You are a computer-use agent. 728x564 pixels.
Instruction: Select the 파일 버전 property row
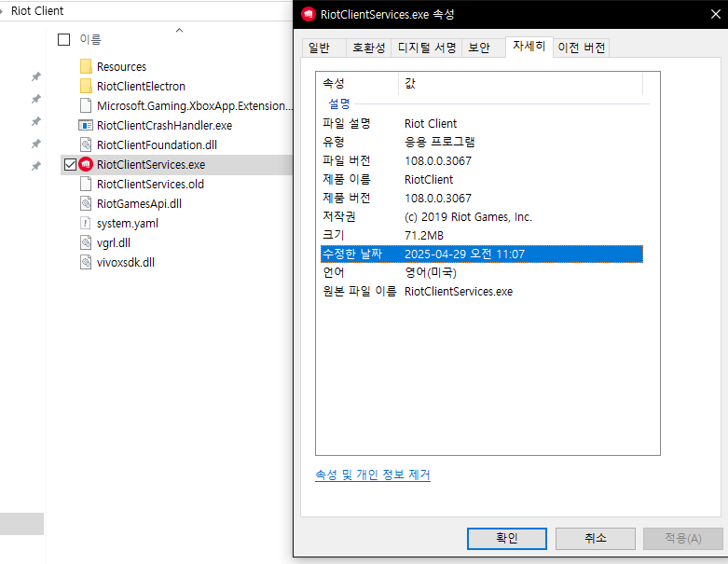pyautogui.click(x=482, y=160)
